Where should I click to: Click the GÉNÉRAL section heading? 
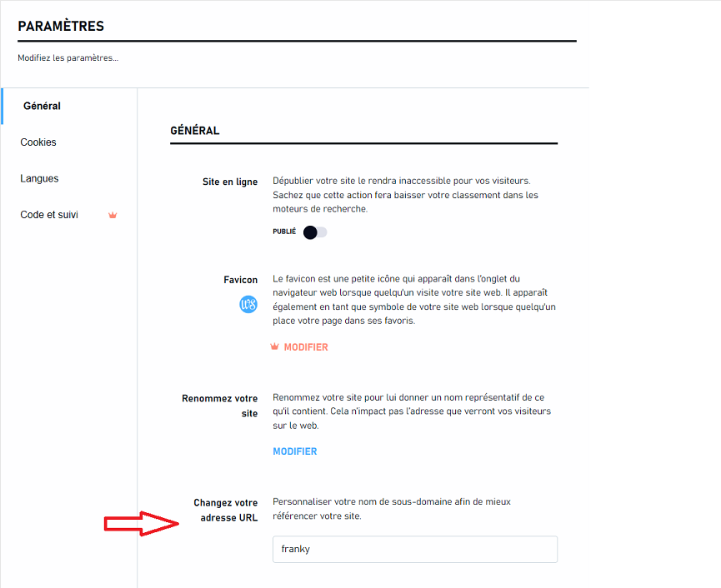(195, 131)
